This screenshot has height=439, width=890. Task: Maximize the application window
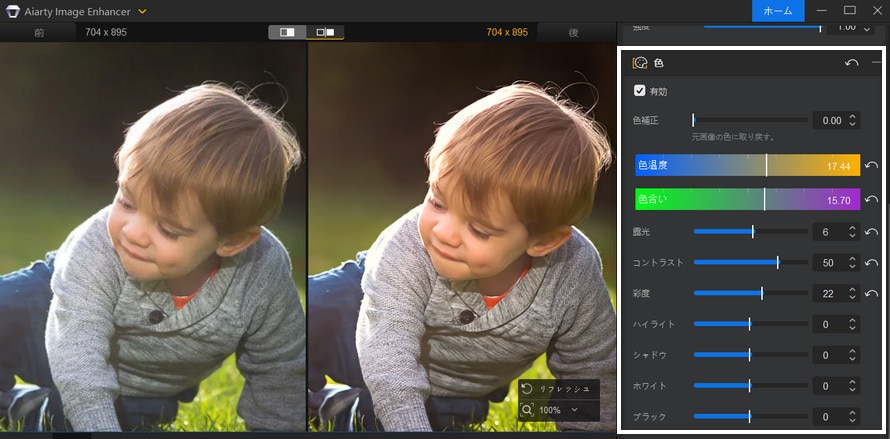coord(850,10)
